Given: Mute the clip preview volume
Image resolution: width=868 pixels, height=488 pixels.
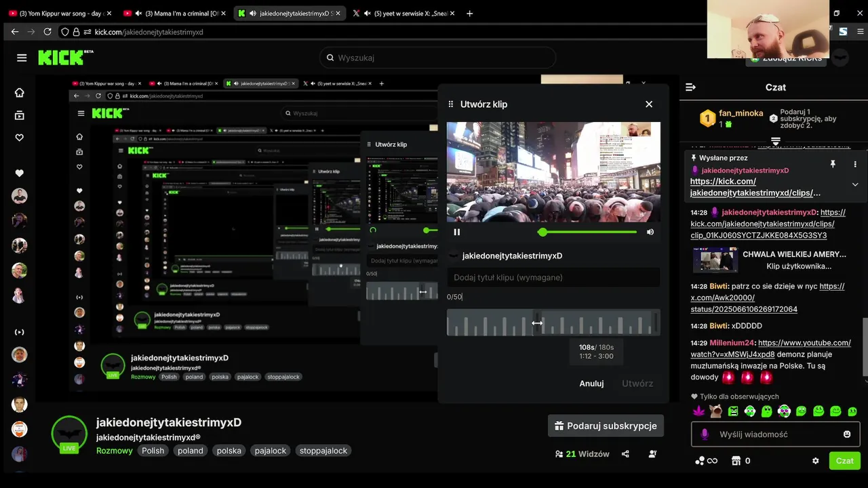Looking at the screenshot, I should (x=650, y=232).
